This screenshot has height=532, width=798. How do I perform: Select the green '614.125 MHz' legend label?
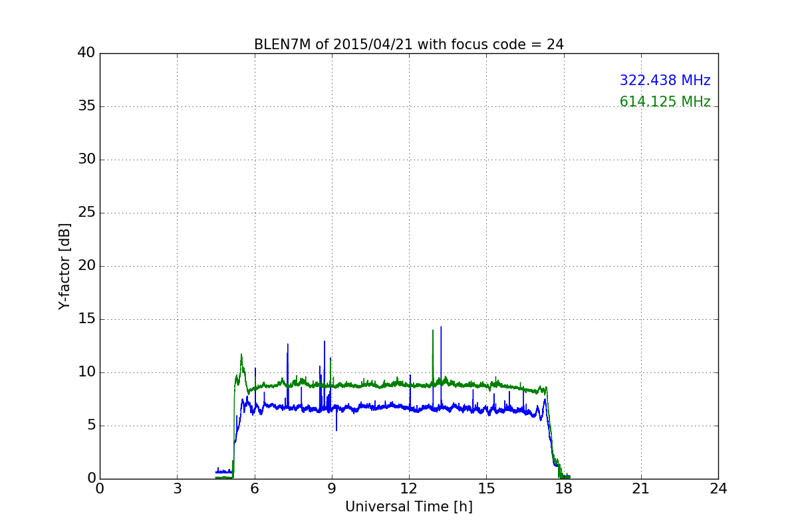(x=665, y=102)
